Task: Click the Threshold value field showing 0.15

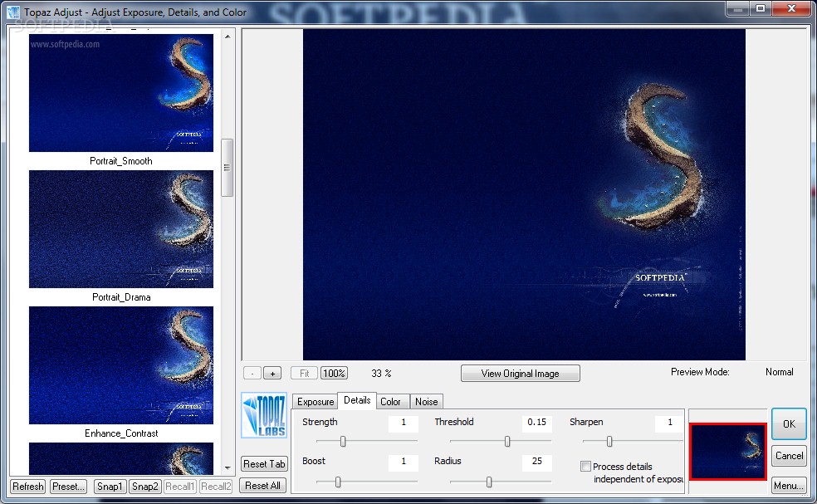Action: pos(536,422)
